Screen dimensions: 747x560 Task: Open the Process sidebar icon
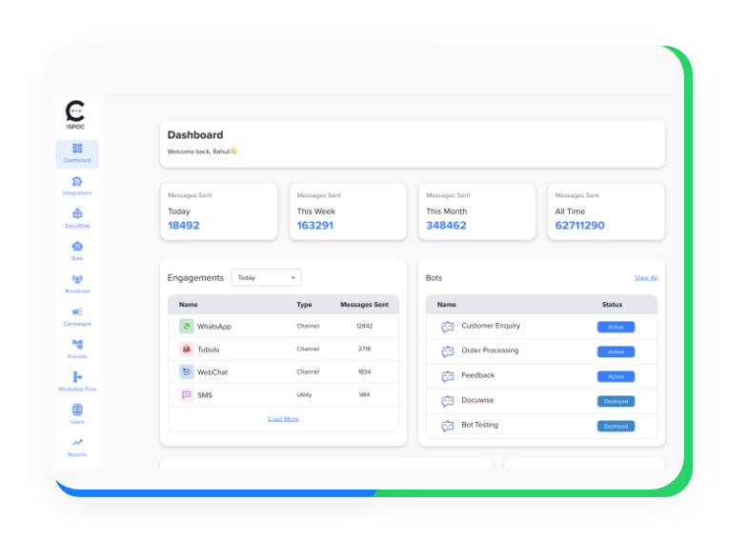(77, 345)
